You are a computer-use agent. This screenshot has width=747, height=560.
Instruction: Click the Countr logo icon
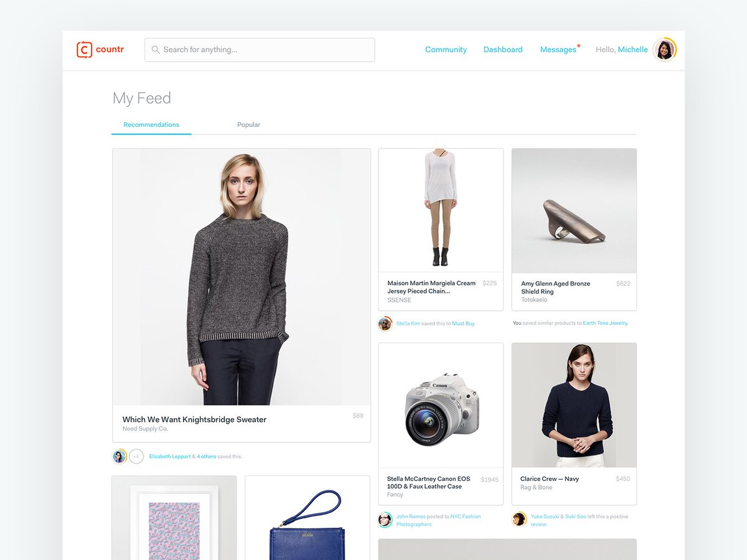[84, 50]
